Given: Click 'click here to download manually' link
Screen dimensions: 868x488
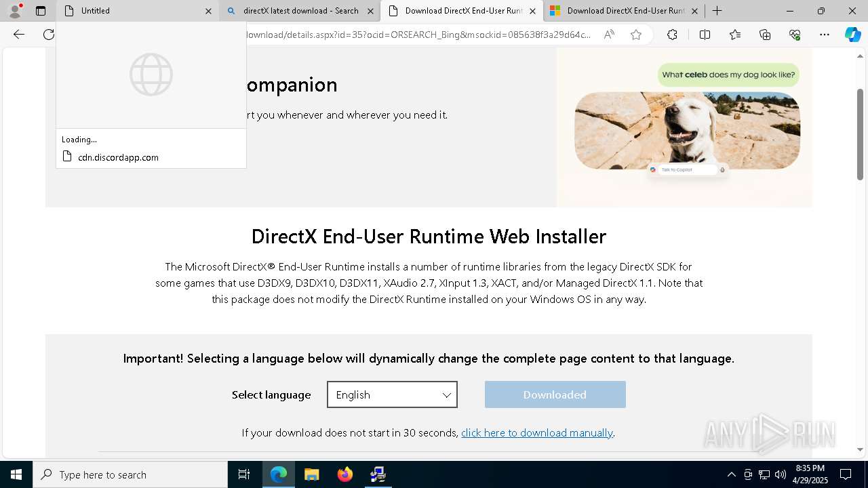Looking at the screenshot, I should [x=537, y=432].
